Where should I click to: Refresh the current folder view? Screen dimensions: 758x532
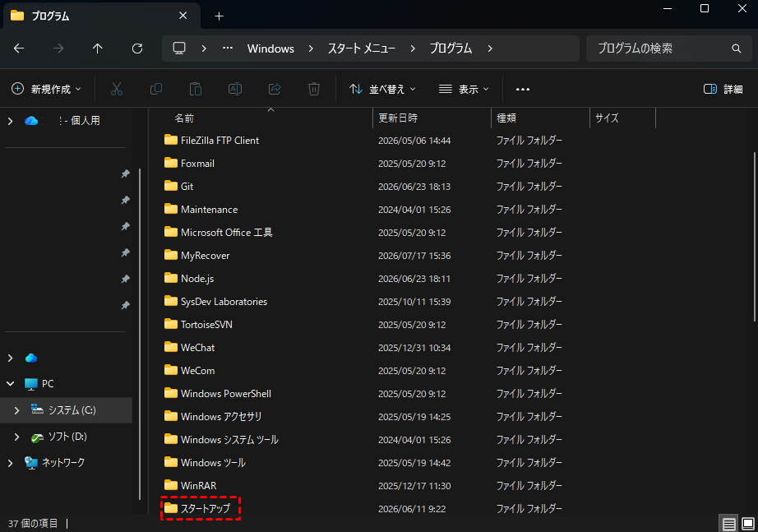(x=137, y=49)
